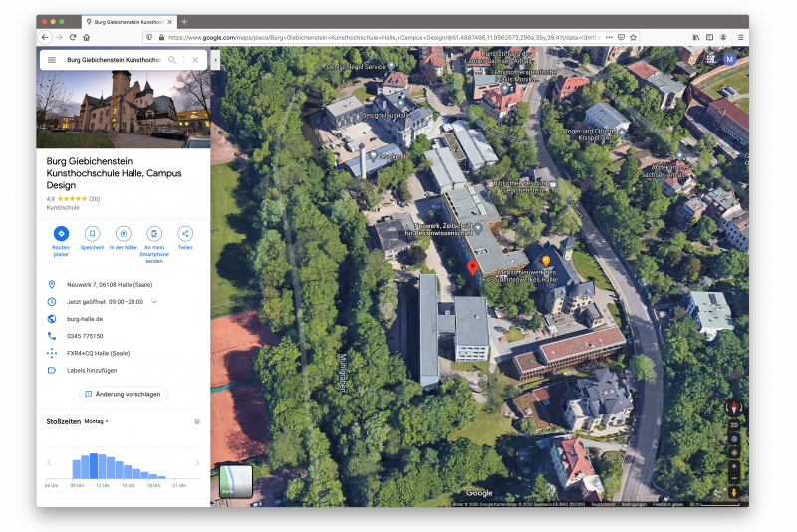
Task: Select the Burg Giebichenstein browser tab
Action: (x=129, y=21)
